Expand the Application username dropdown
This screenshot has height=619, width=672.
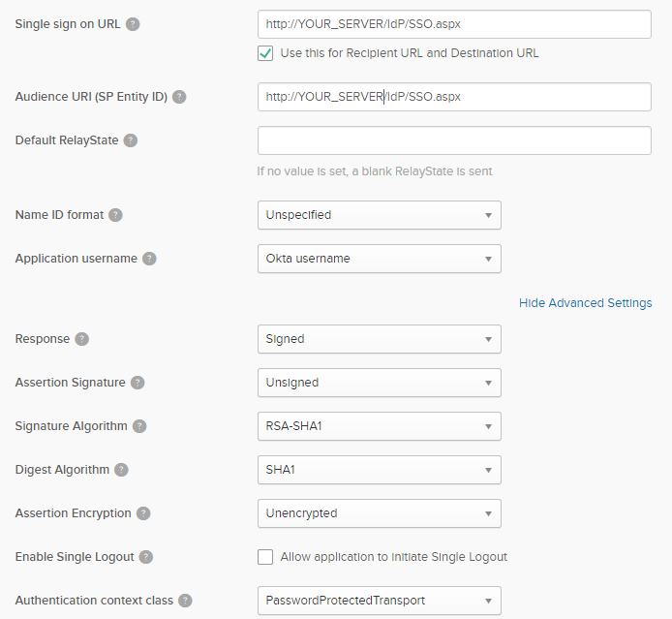[x=379, y=259]
